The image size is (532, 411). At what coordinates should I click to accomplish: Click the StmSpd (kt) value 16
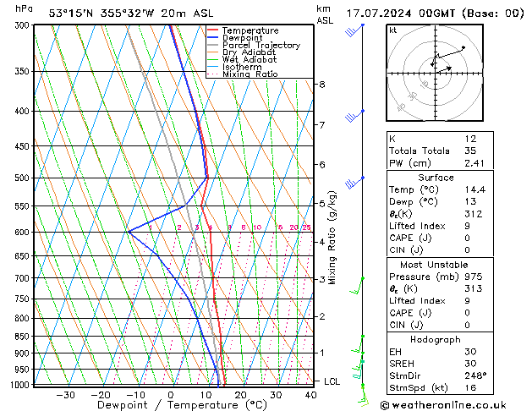click(470, 387)
